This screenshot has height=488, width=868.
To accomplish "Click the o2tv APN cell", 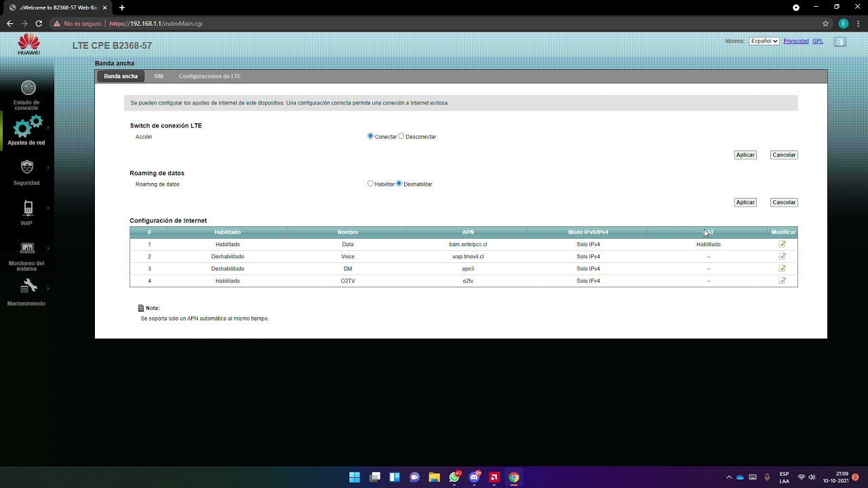I will point(468,281).
